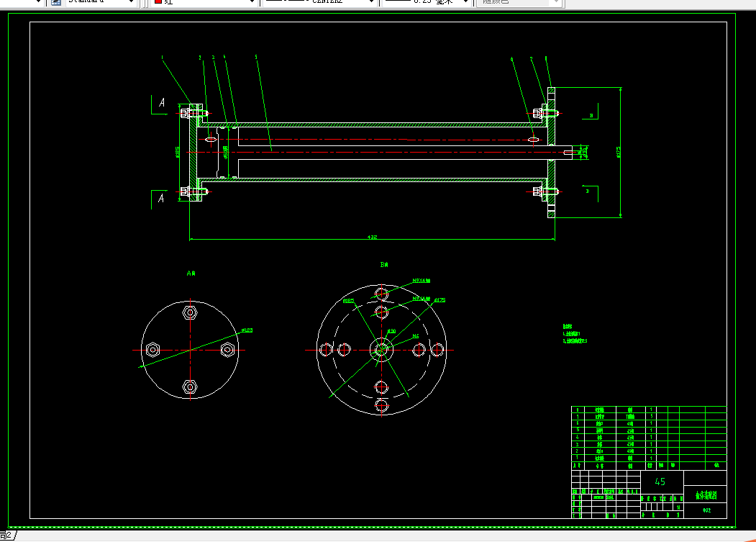The image size is (756, 542).
Task: Click the text style manager icon
Action: 56,2
